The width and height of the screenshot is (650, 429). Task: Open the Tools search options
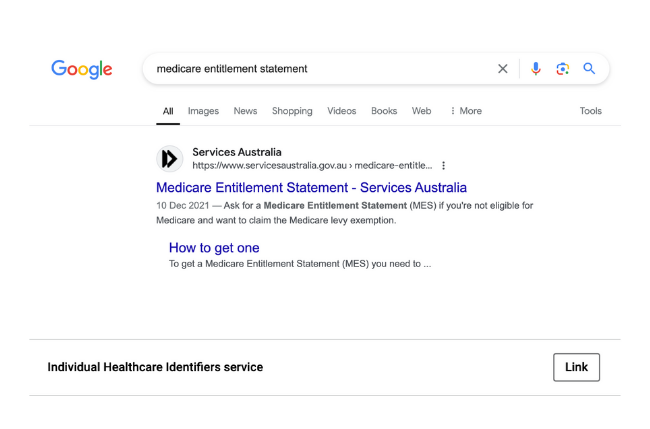(590, 111)
